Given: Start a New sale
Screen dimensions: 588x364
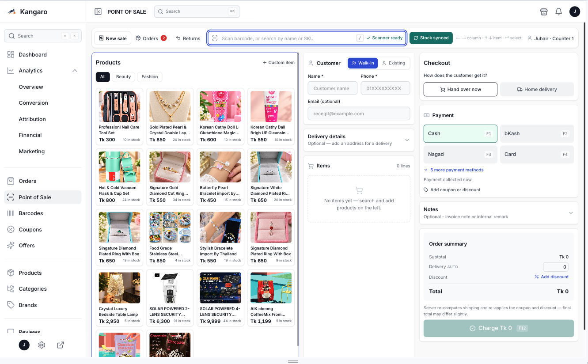Looking at the screenshot, I should pyautogui.click(x=113, y=38).
